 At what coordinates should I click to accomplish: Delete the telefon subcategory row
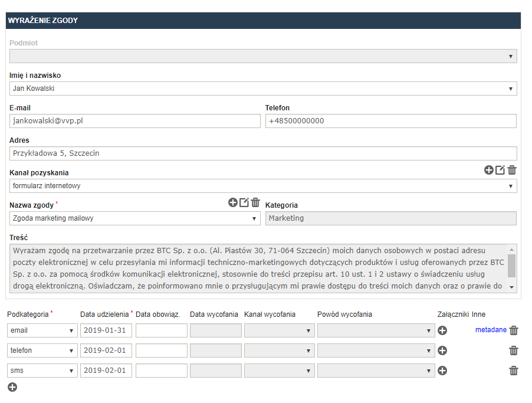[x=514, y=350]
